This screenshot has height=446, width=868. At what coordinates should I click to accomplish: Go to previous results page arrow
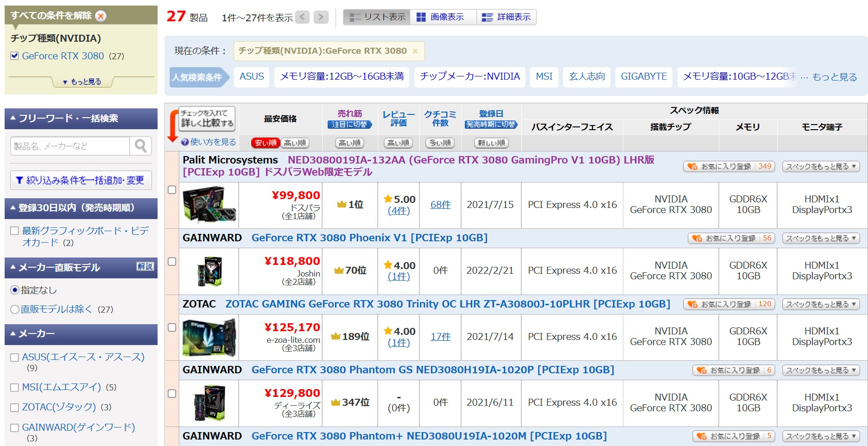pos(302,17)
